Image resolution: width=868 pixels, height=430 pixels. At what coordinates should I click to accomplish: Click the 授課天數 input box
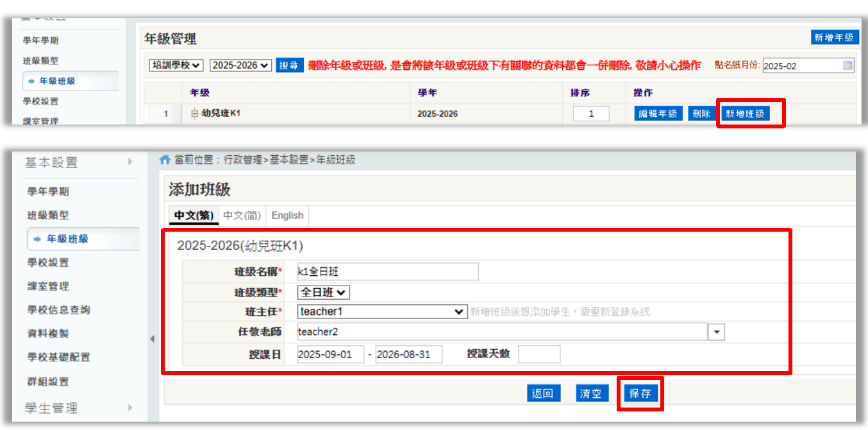click(538, 354)
